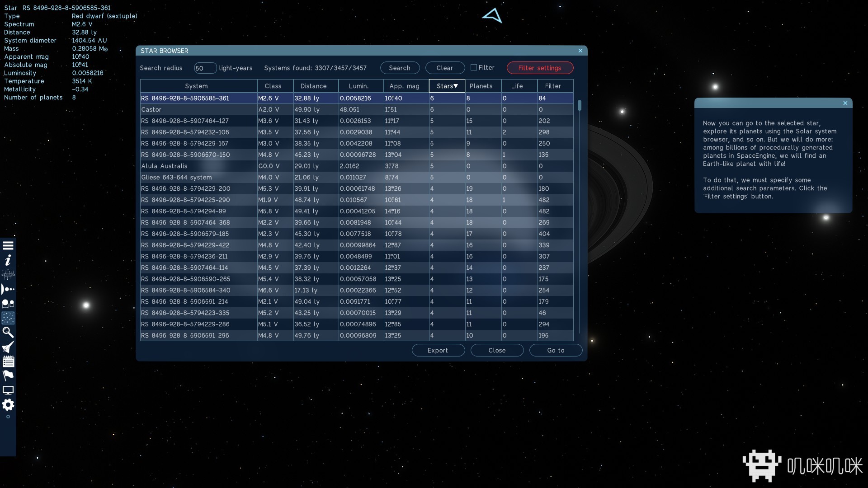Click the bookmark/flag icon in sidebar

point(8,375)
